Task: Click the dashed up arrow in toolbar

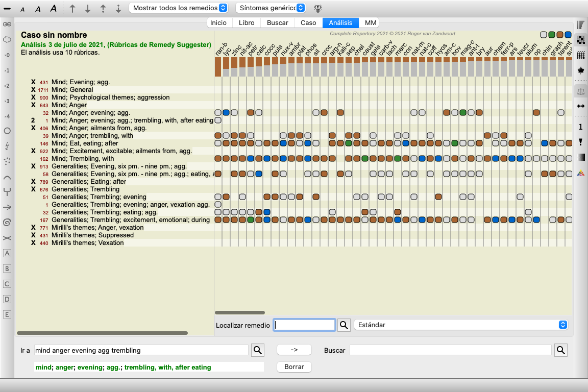Action: pos(103,8)
